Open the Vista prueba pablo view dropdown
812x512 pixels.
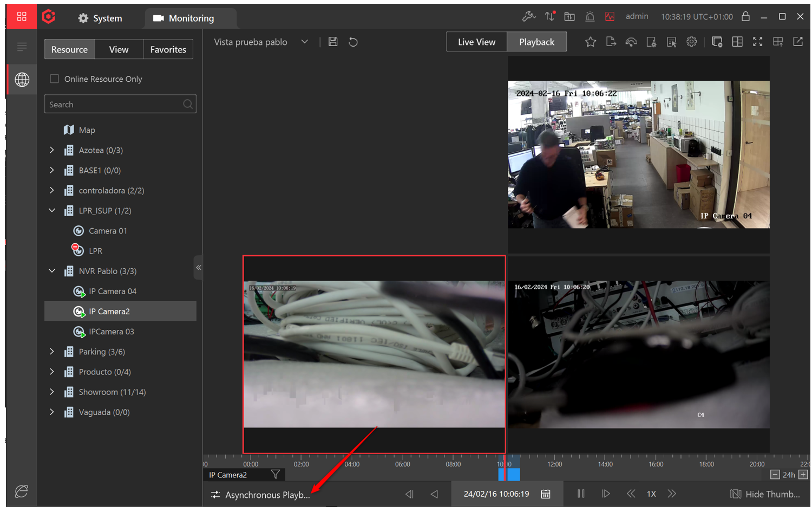[x=305, y=42]
